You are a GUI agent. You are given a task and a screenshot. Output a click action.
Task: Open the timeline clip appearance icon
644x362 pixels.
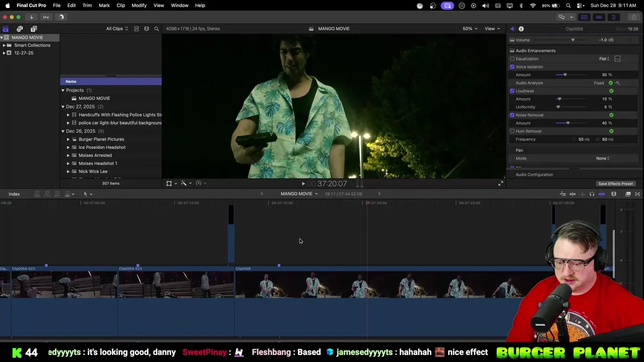click(614, 194)
